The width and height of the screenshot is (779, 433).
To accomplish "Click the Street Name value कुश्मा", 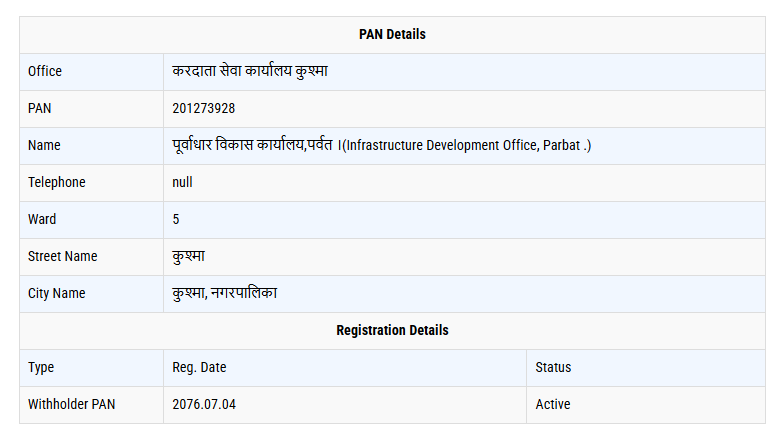I will tap(188, 256).
